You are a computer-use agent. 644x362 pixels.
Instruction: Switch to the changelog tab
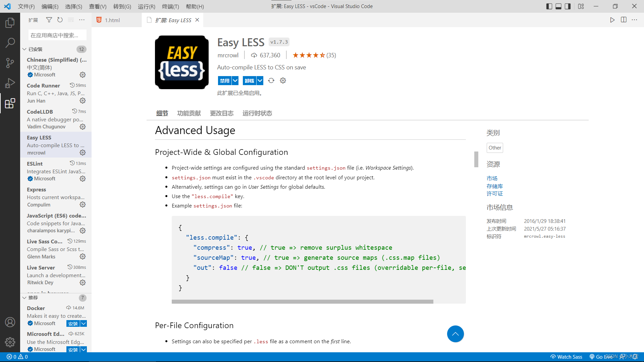pyautogui.click(x=221, y=113)
